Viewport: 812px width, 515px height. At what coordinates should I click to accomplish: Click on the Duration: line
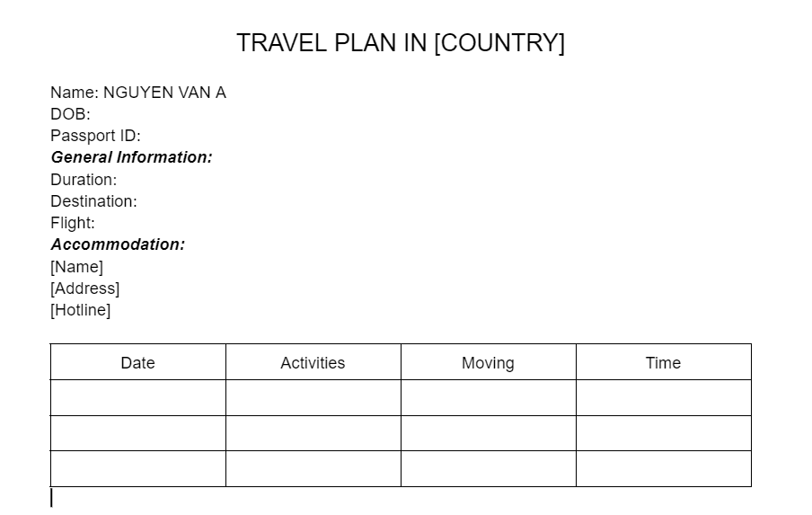pos(84,180)
